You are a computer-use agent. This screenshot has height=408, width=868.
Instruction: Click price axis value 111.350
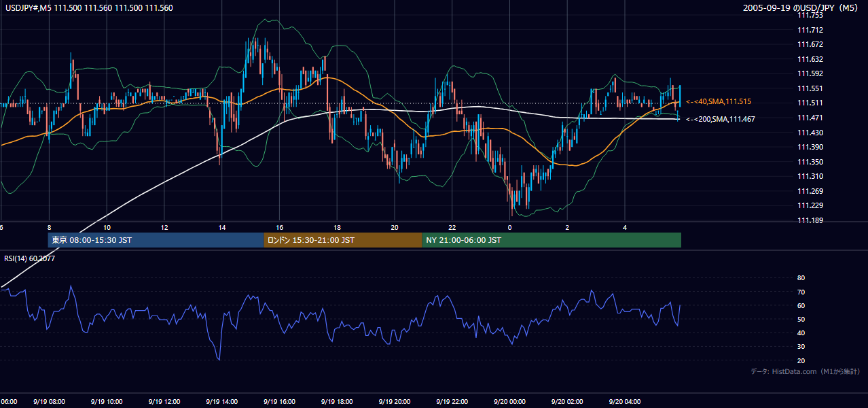(x=810, y=162)
